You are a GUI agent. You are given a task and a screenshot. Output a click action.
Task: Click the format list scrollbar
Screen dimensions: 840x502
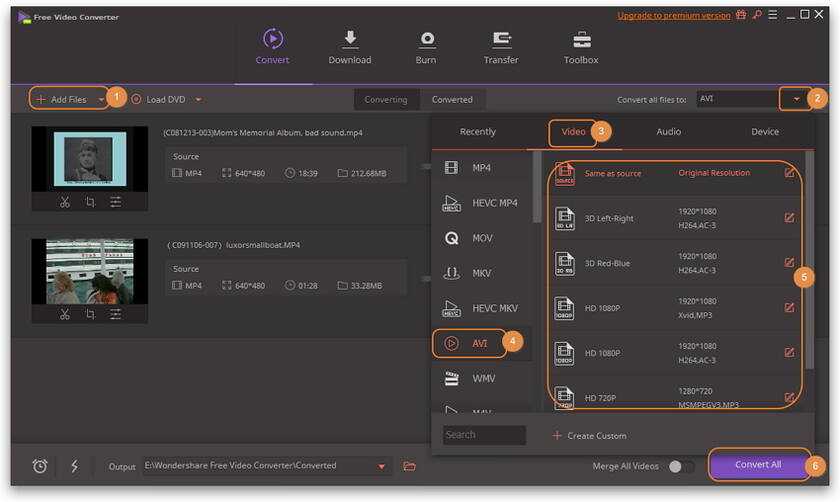pyautogui.click(x=537, y=186)
